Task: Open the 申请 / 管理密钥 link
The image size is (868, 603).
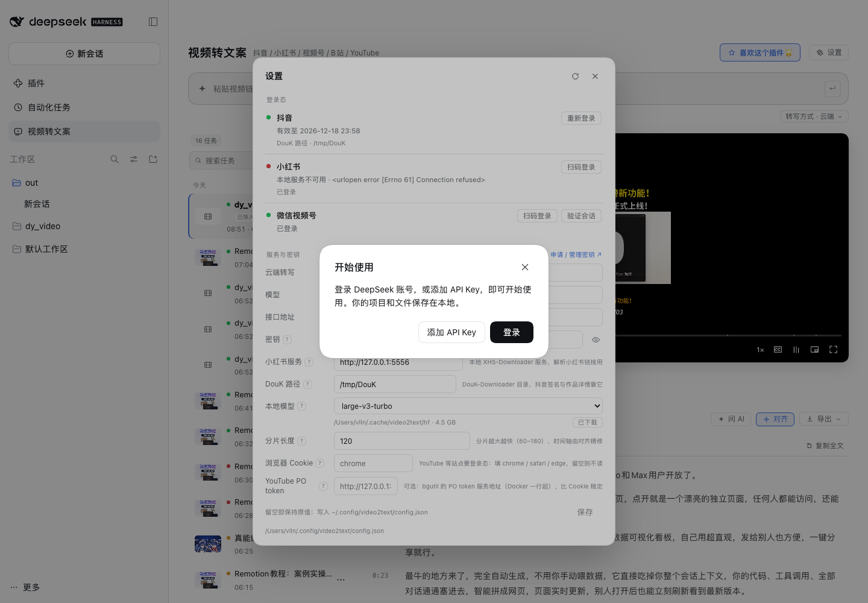Action: [x=576, y=254]
